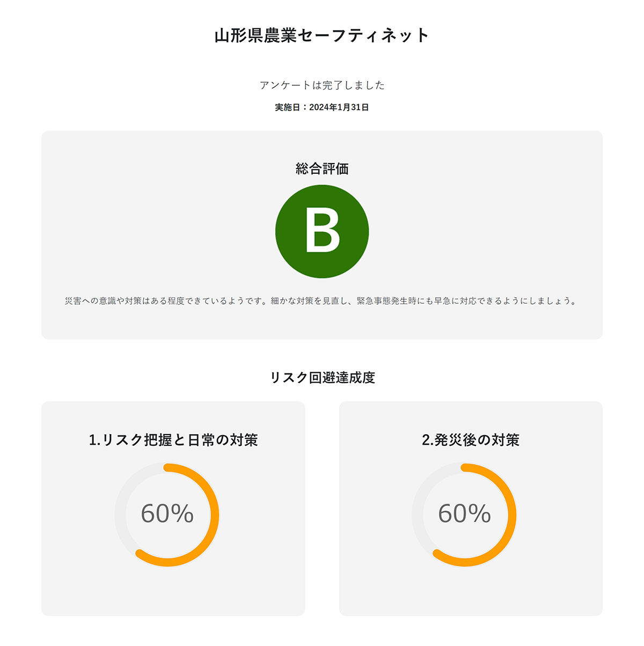Click the sentence starting 災害への意識や対策
This screenshot has height=646, width=644.
165,301
